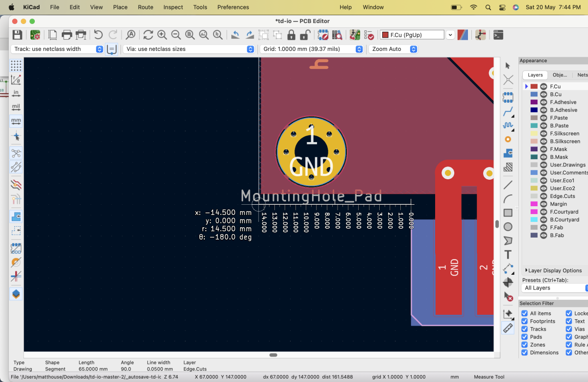Uncheck All items in Selection Filter
Viewport: 588px width, 382px height.
click(525, 313)
